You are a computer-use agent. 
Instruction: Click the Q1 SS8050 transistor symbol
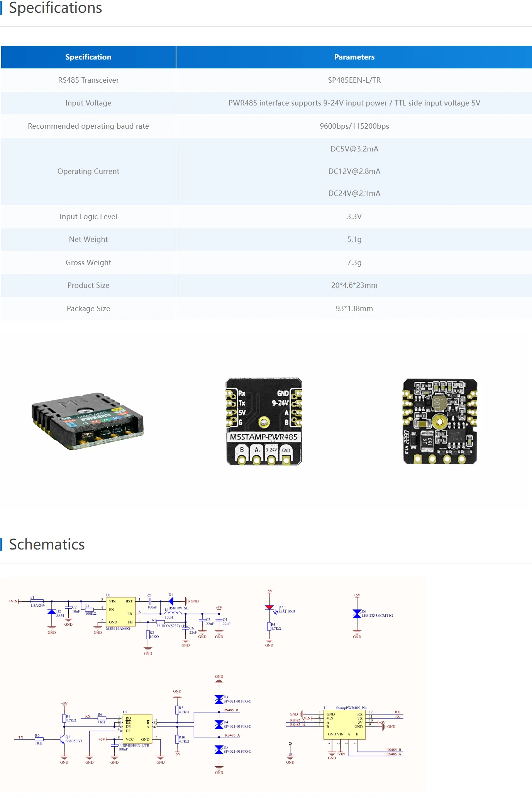click(x=62, y=739)
